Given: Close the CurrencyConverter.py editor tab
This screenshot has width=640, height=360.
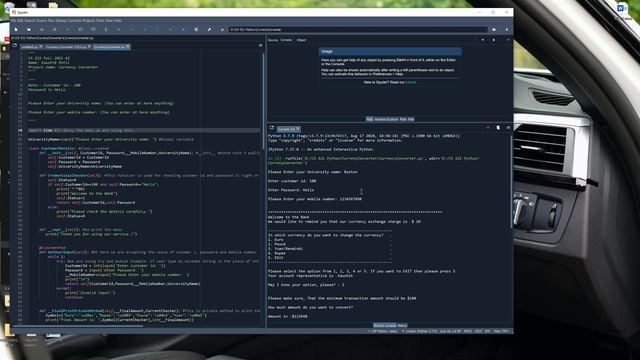Looking at the screenshot, I should (128, 47).
